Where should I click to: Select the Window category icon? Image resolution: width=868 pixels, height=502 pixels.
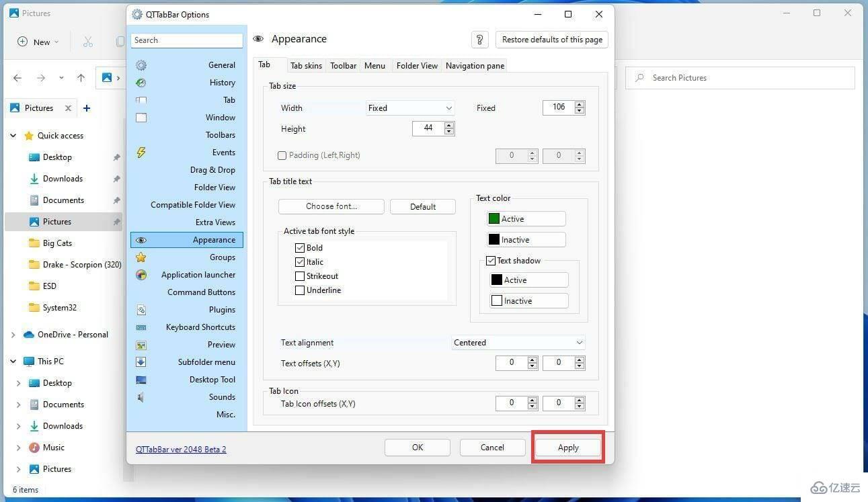[x=141, y=118]
